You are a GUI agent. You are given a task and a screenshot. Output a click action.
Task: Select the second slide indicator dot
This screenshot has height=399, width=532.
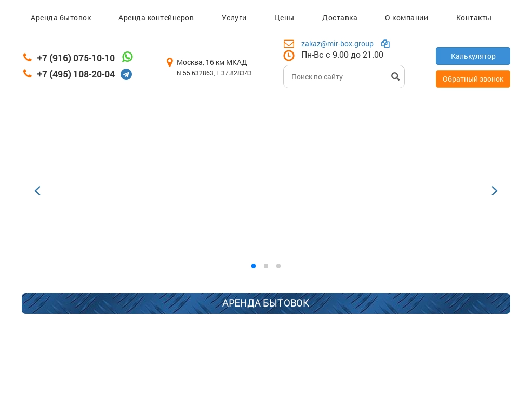tap(266, 266)
